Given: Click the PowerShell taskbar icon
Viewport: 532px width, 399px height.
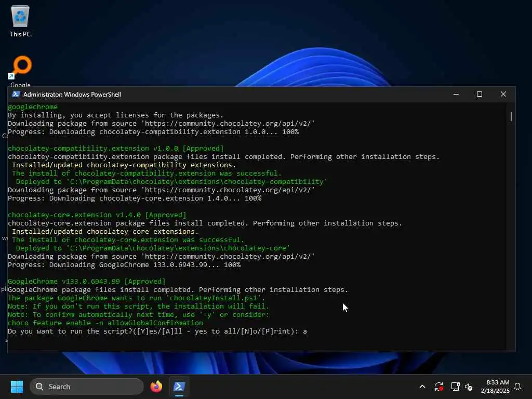Looking at the screenshot, I should [x=179, y=387].
